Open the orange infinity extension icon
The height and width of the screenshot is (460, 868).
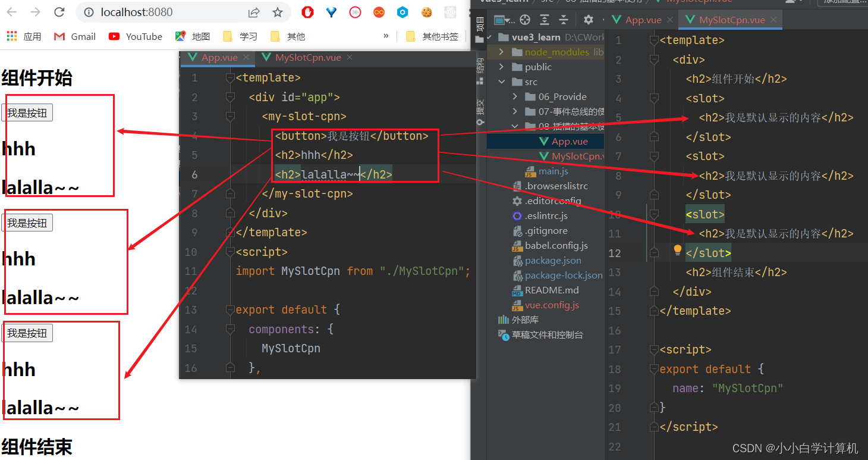click(x=379, y=12)
